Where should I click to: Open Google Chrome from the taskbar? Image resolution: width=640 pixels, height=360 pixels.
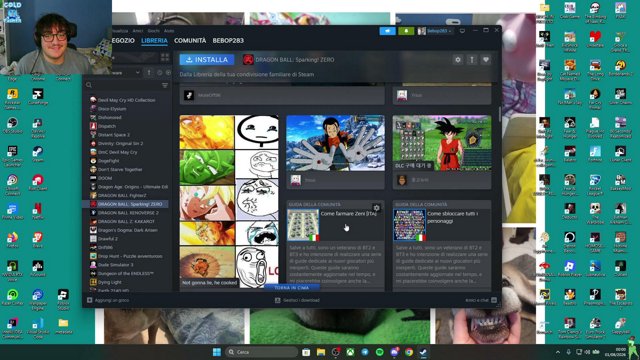coord(409,352)
